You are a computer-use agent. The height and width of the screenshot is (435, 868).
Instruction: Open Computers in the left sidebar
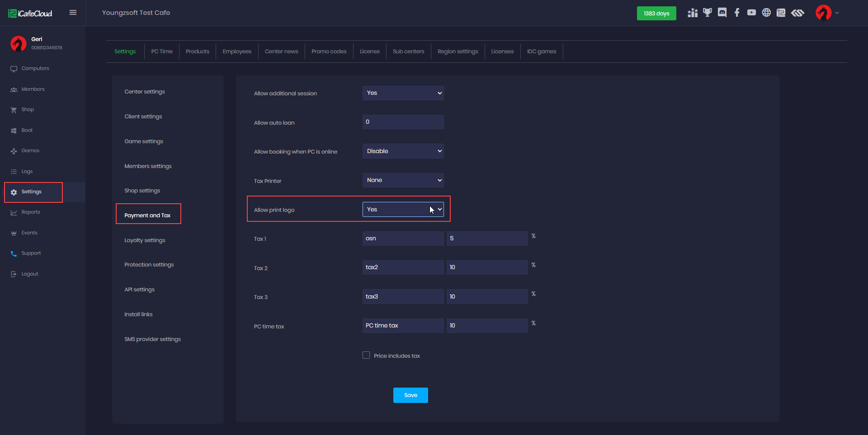35,69
